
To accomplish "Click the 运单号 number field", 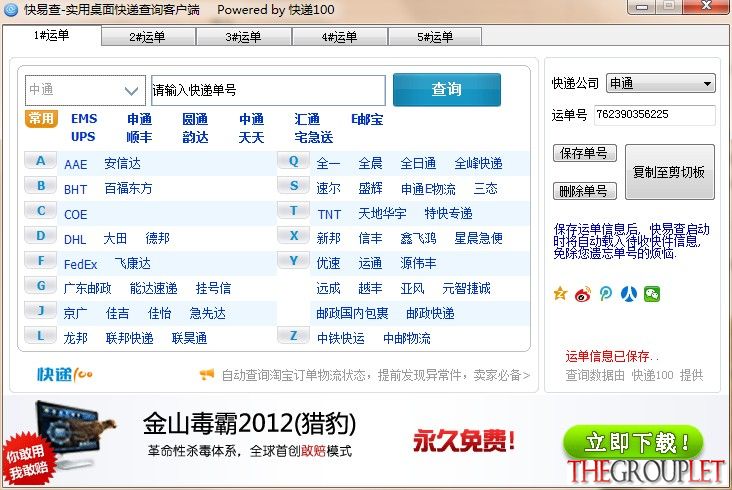I will (655, 115).
